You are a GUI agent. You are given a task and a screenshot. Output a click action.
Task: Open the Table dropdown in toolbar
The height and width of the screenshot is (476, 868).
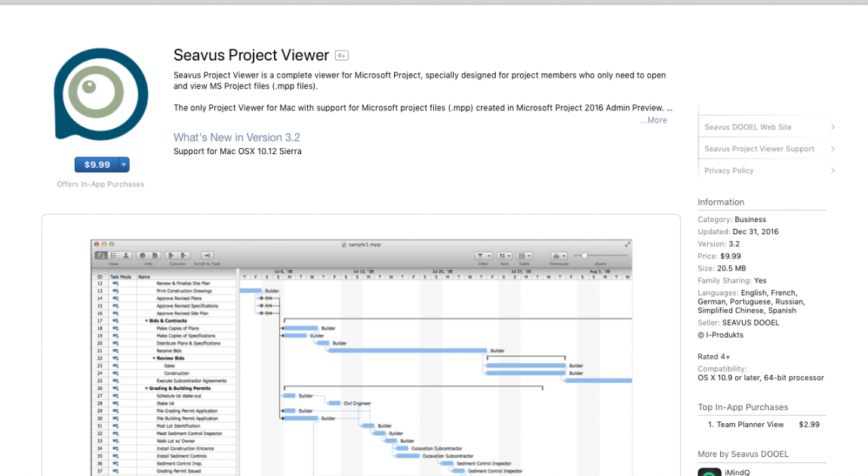524,255
